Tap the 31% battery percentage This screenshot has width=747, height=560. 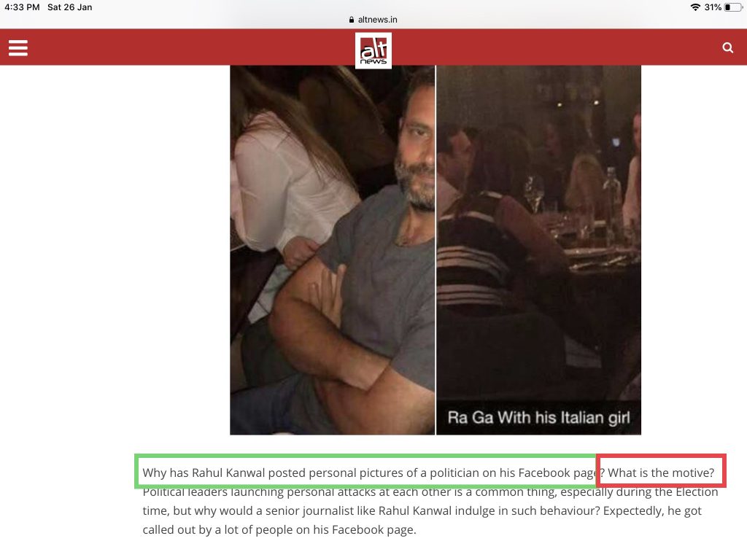click(x=713, y=7)
